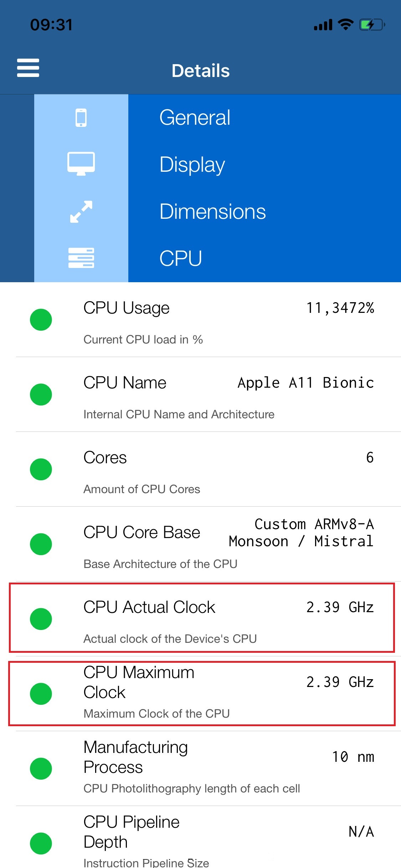
Task: Tap the resize arrows Dimensions icon
Action: pyautogui.click(x=81, y=212)
